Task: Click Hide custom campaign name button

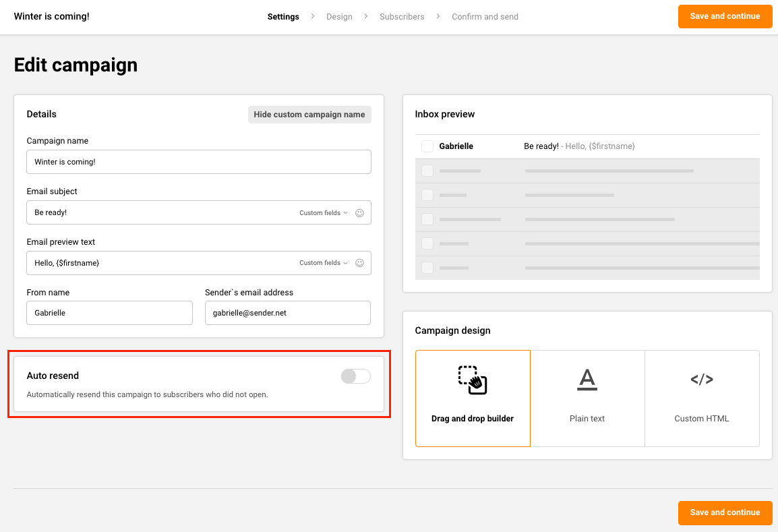Action: (309, 115)
